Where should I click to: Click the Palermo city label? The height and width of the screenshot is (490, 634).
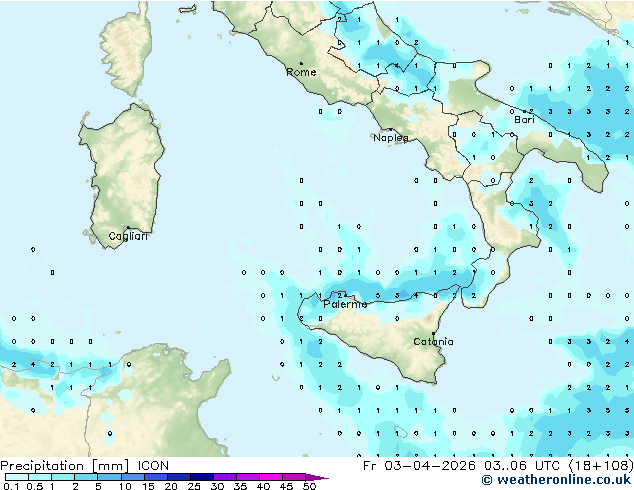[345, 304]
